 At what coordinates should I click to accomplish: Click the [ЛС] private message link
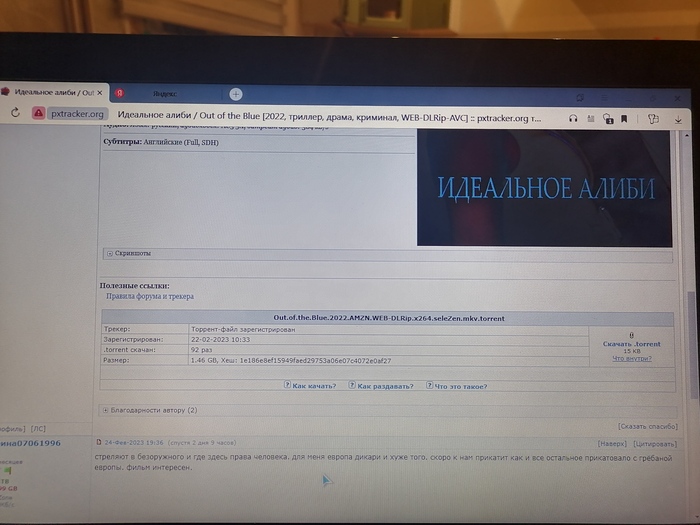pos(38,429)
